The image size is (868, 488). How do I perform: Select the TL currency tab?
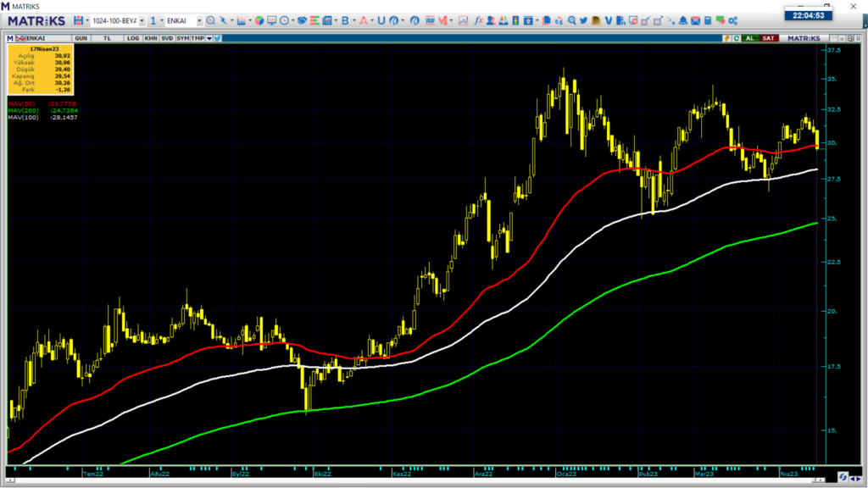108,38
